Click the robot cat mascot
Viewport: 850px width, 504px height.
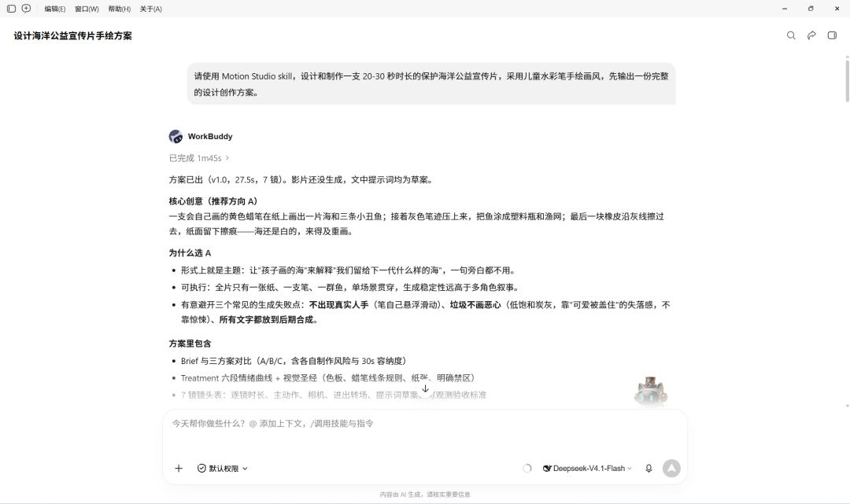click(x=651, y=391)
